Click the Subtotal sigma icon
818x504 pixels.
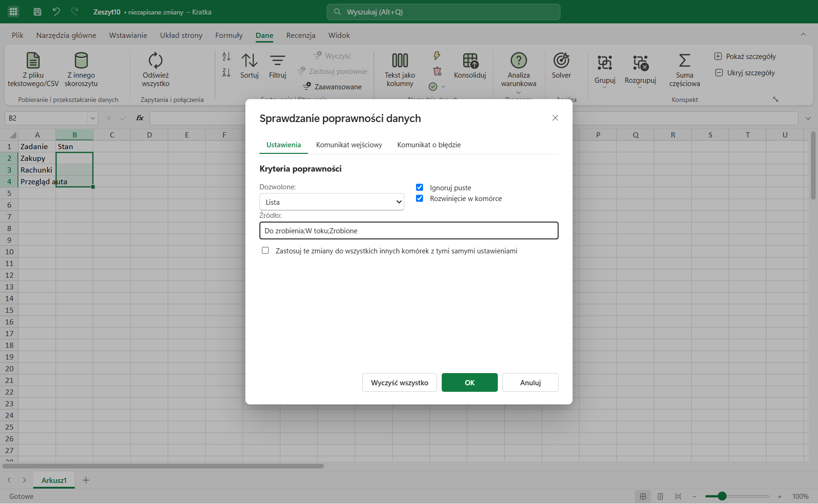click(684, 60)
